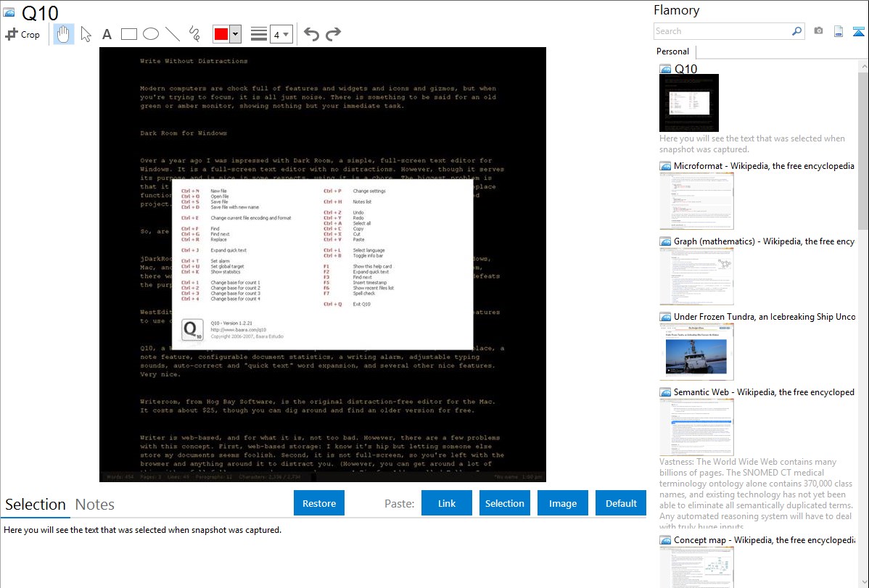
Task: Redo the last annotation
Action: 333,34
